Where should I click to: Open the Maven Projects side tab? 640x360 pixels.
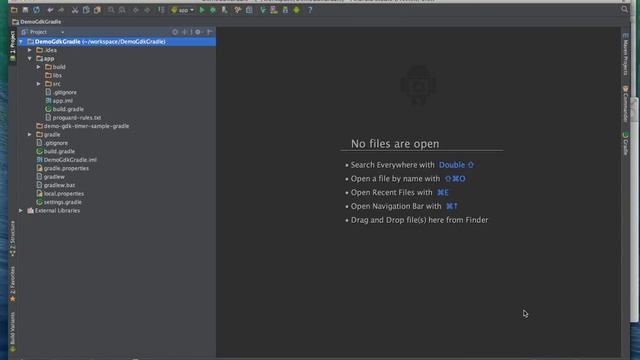point(625,55)
